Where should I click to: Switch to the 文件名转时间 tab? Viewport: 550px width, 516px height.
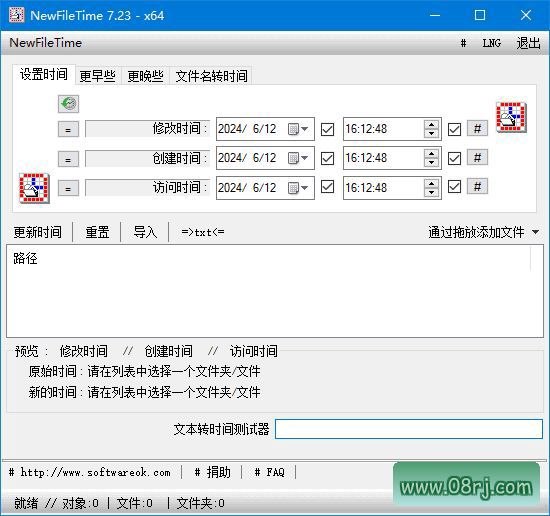212,76
